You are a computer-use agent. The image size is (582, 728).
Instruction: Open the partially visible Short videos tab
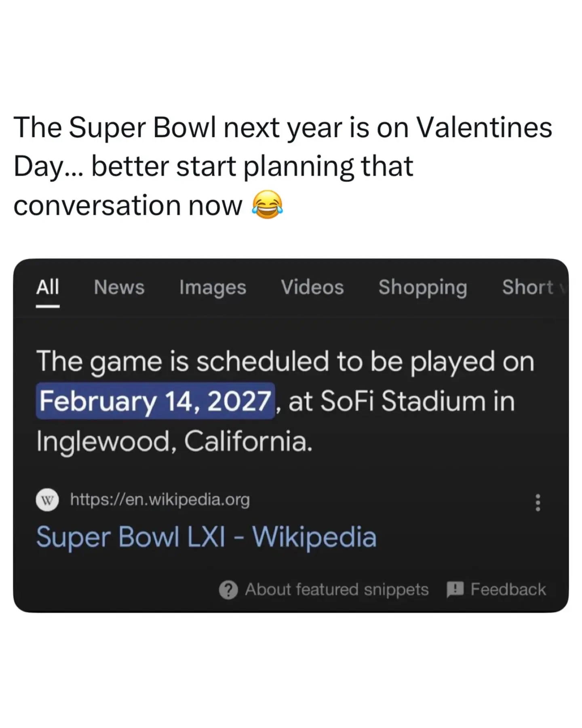(x=529, y=288)
